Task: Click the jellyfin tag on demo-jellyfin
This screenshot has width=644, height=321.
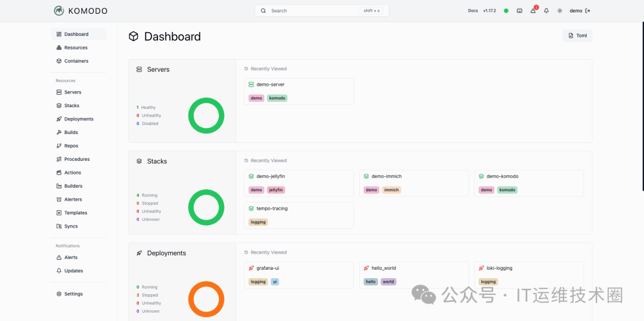Action: click(x=276, y=190)
